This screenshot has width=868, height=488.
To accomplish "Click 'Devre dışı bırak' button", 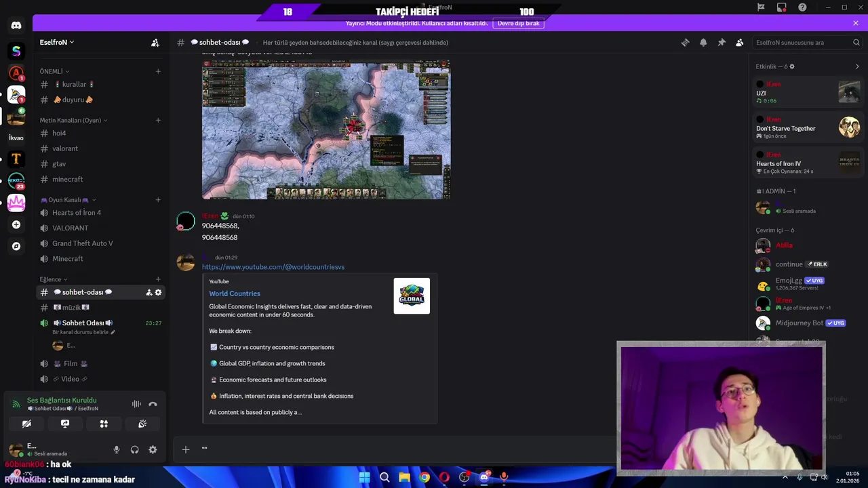I will pyautogui.click(x=519, y=23).
